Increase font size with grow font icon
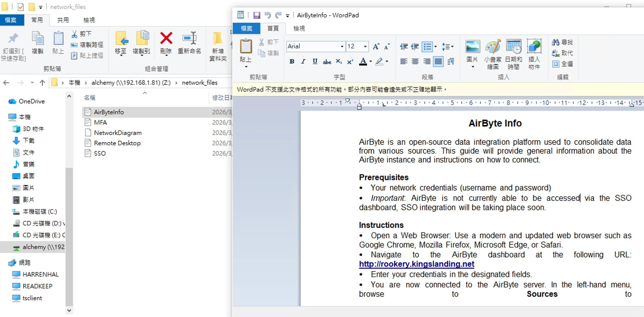 [376, 47]
